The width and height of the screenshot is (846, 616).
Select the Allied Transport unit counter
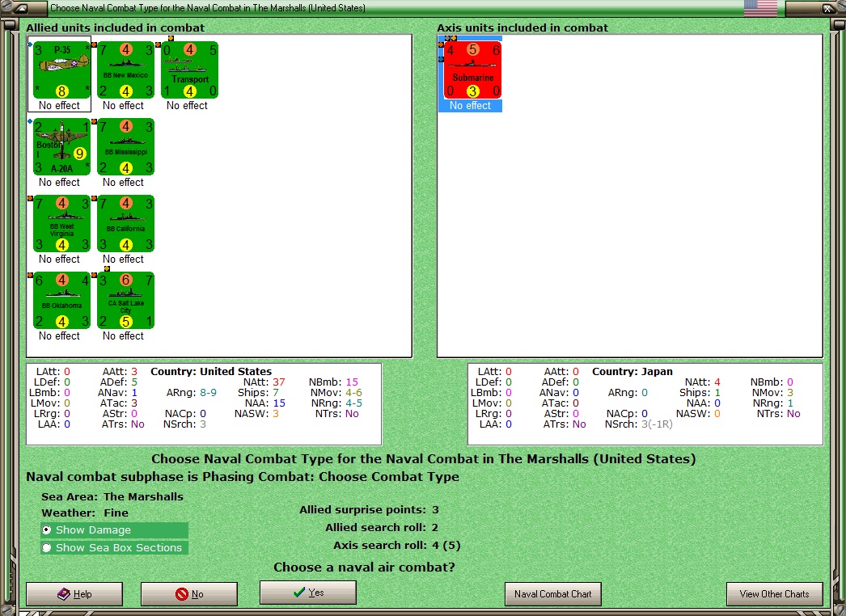click(189, 70)
